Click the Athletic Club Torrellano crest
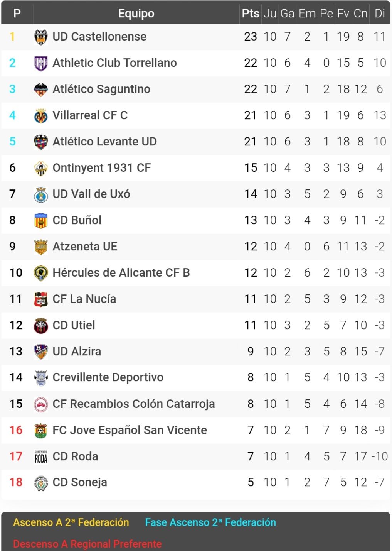Viewport: 392px width, 551px height. pyautogui.click(x=41, y=63)
